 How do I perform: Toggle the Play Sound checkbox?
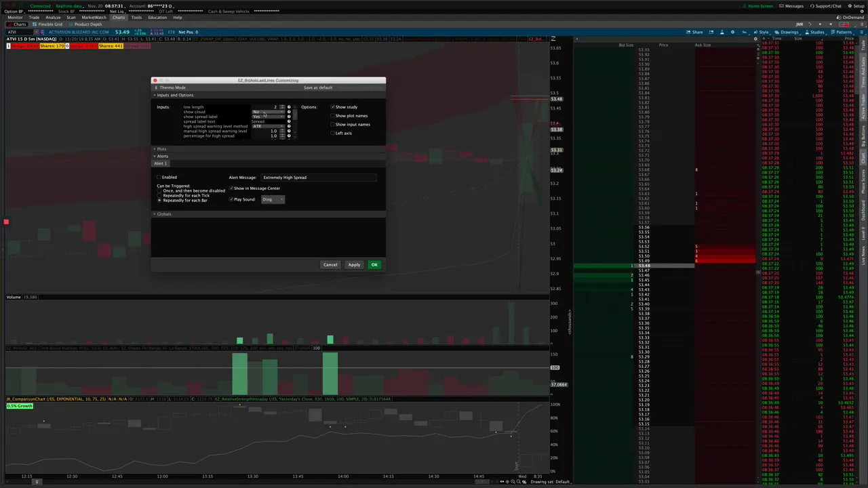[231, 199]
